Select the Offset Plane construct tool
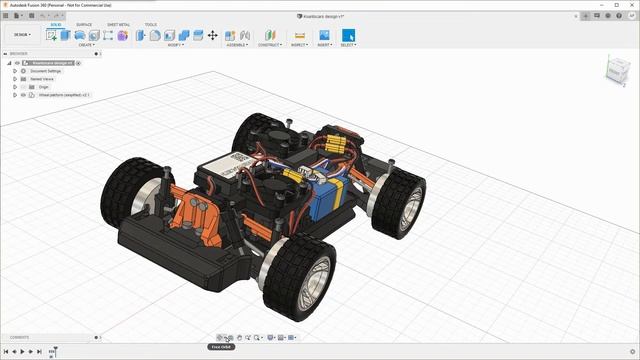The image size is (640, 360). [270, 36]
